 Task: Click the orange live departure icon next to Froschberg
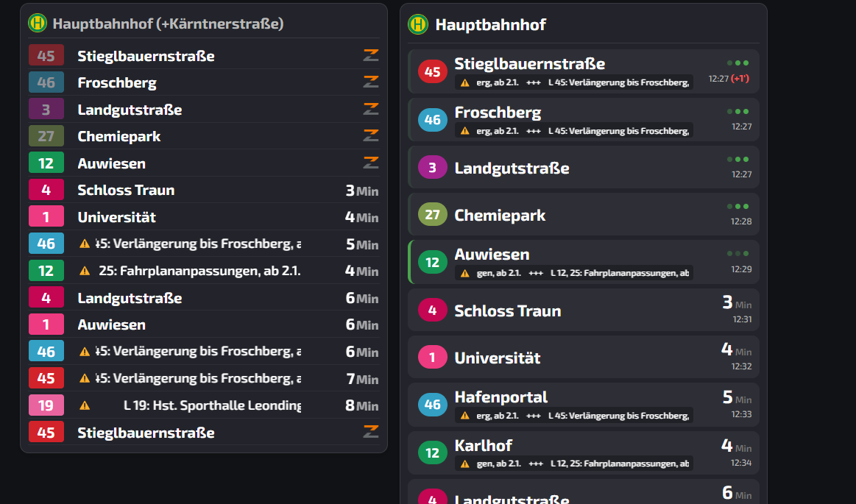(370, 82)
